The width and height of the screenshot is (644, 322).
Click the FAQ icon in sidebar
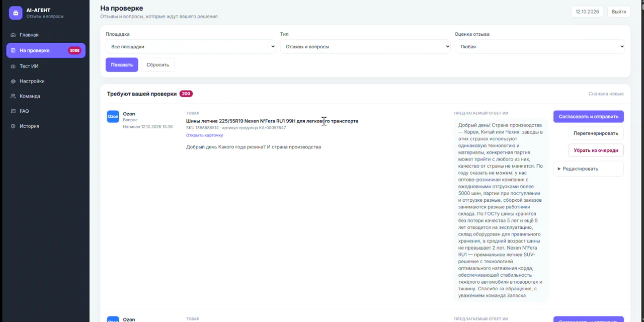[x=13, y=111]
